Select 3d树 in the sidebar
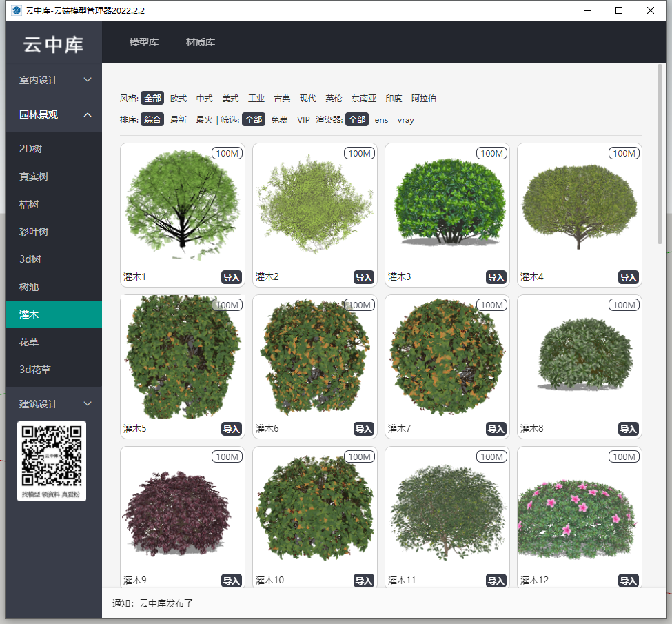This screenshot has height=624, width=672. pyautogui.click(x=54, y=259)
